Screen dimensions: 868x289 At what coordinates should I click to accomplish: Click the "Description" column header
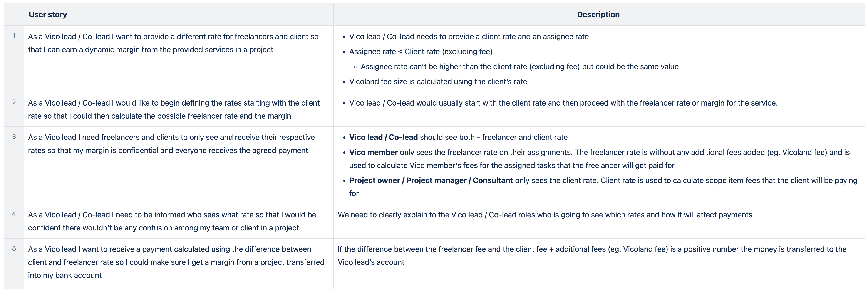598,15
